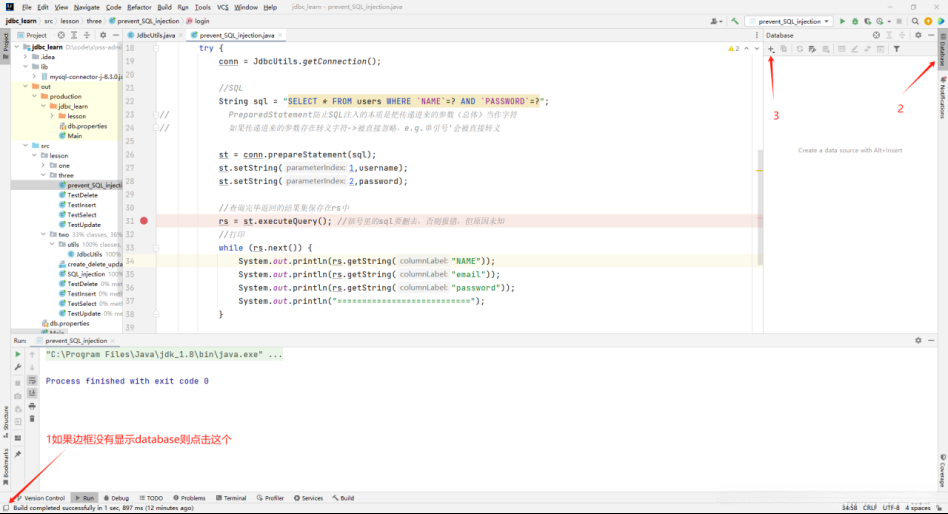The width and height of the screenshot is (948, 514).
Task: Open the VCS menu
Action: click(222, 7)
